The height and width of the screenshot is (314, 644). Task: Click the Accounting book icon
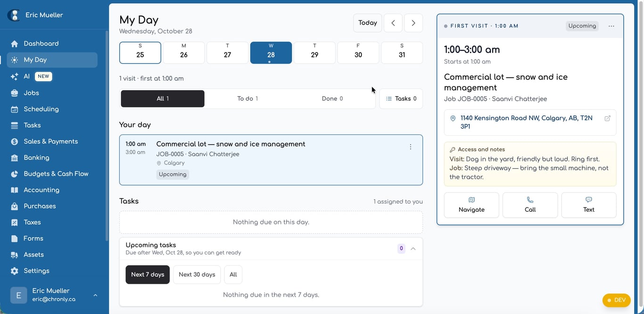(x=15, y=190)
